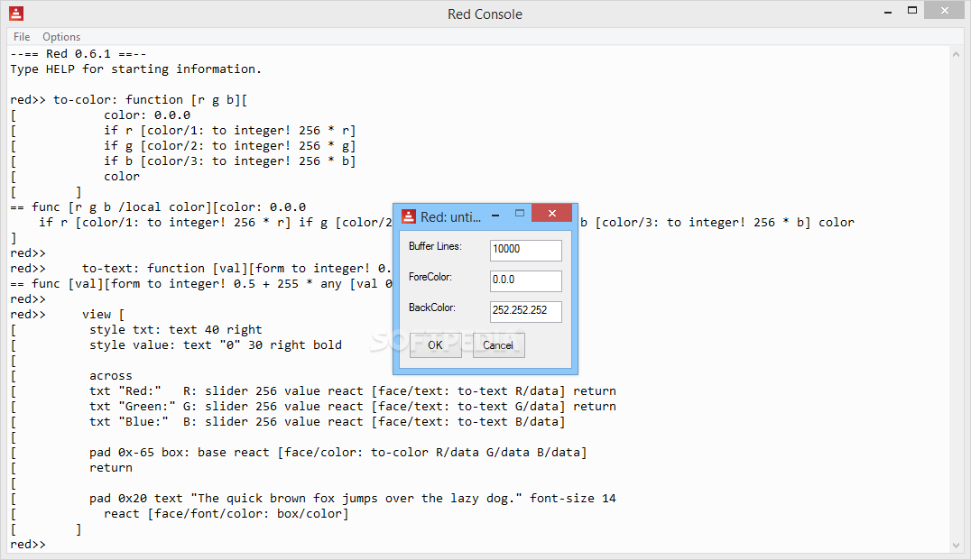This screenshot has width=971, height=560.
Task: Click the "Red Console" window title
Action: (x=485, y=14)
